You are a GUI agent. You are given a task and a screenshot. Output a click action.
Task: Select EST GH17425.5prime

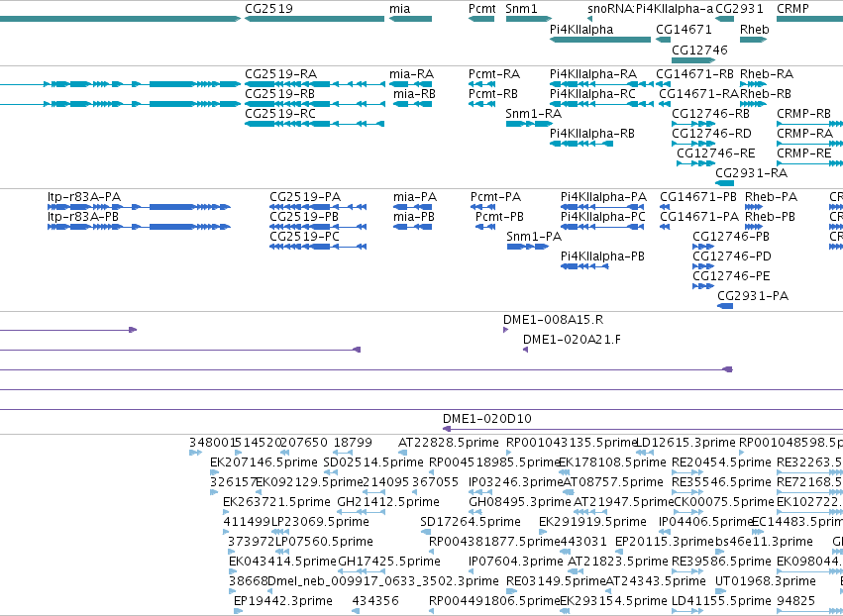click(361, 571)
